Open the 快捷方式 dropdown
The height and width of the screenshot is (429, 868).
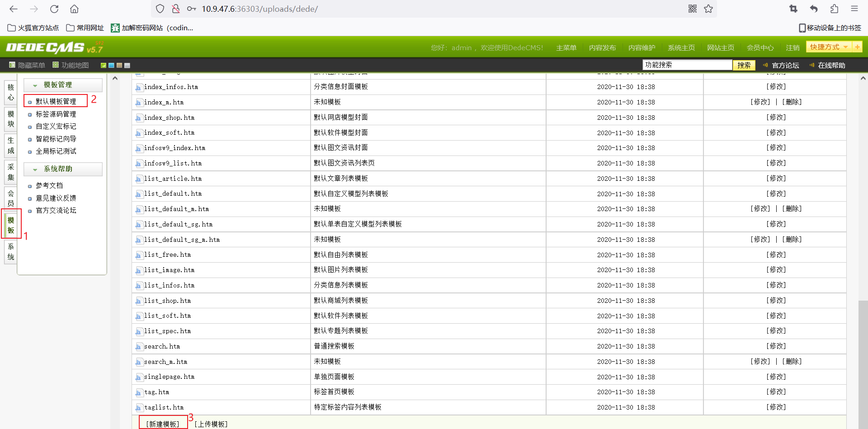point(829,47)
